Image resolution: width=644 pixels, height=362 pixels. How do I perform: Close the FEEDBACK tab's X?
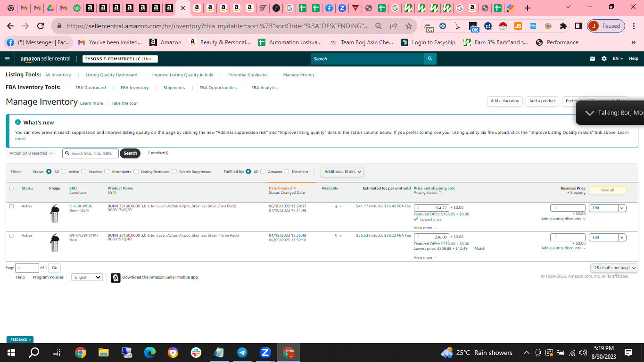tap(30, 339)
